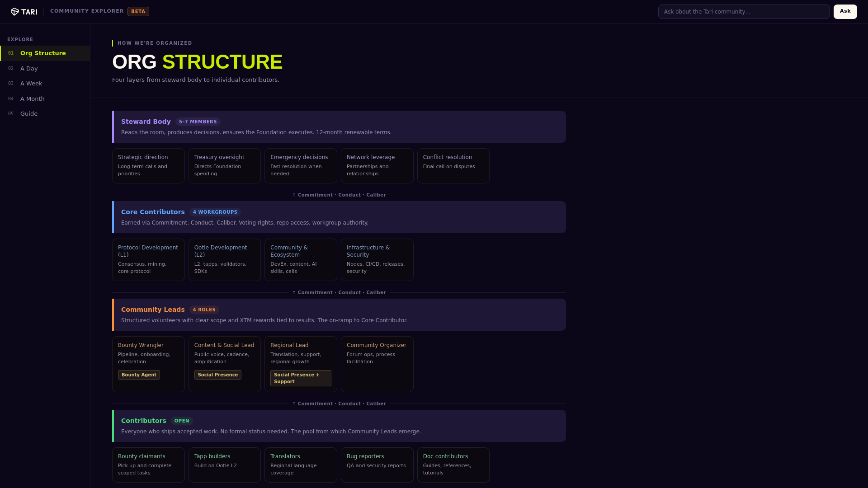Select Infrastructure & Security card

click(x=377, y=260)
